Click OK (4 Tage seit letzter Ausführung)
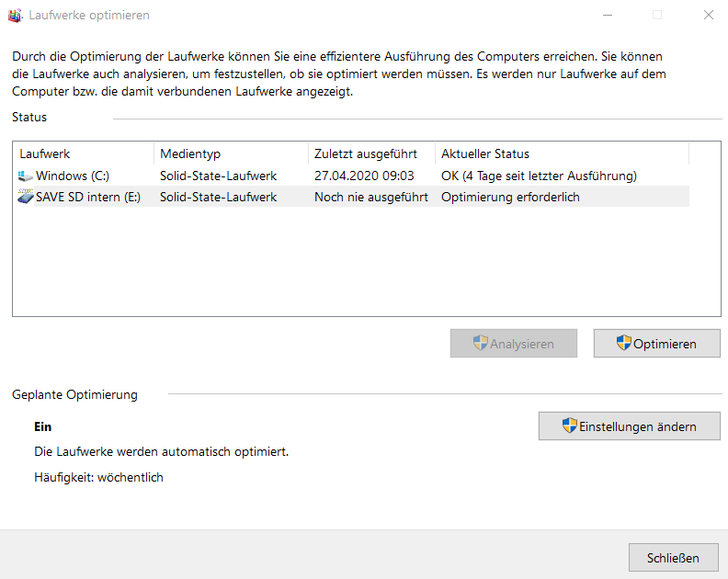Viewport: 728px width, 579px height. [x=539, y=176]
